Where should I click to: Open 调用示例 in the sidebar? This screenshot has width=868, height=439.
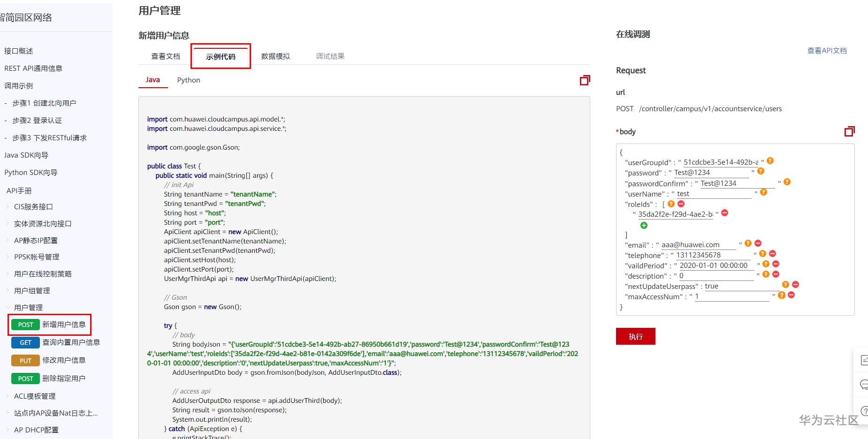tap(19, 86)
